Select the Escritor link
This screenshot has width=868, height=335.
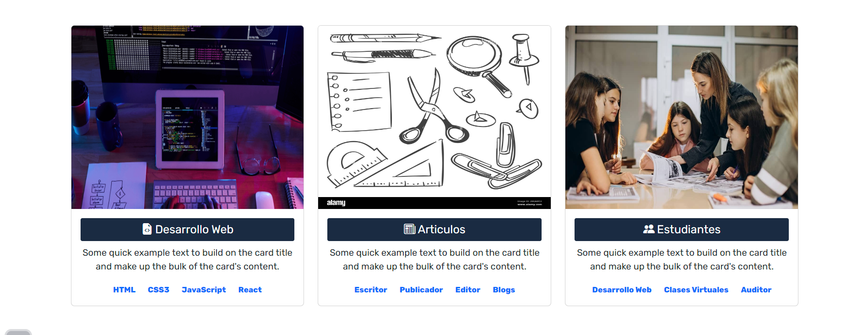(371, 290)
